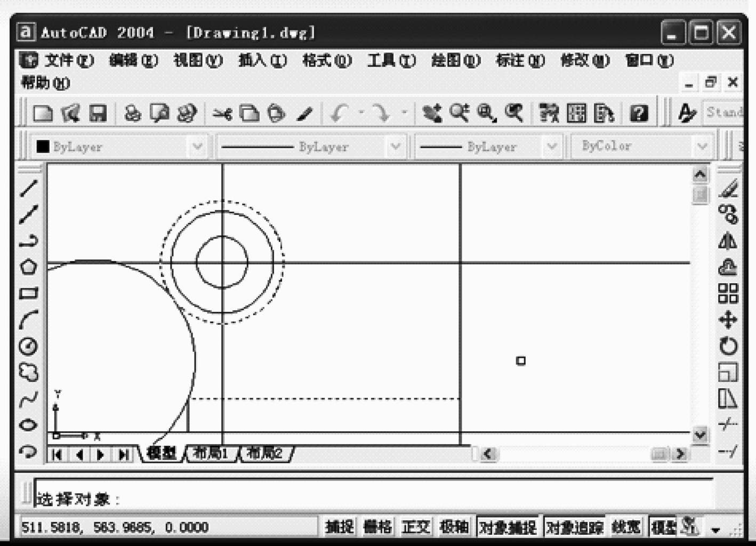Click the Scale tool
Screen dimensions: 756x546
pyautogui.click(x=728, y=372)
